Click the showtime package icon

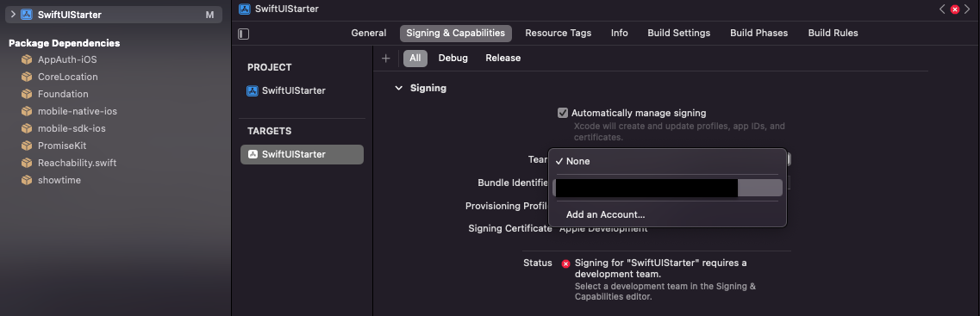click(x=26, y=180)
